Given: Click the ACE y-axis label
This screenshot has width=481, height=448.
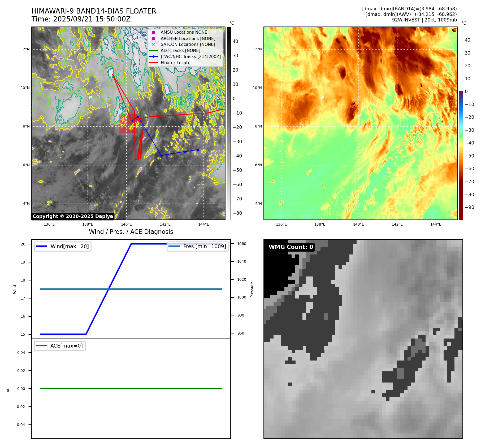Looking at the screenshot, I should tap(8, 389).
